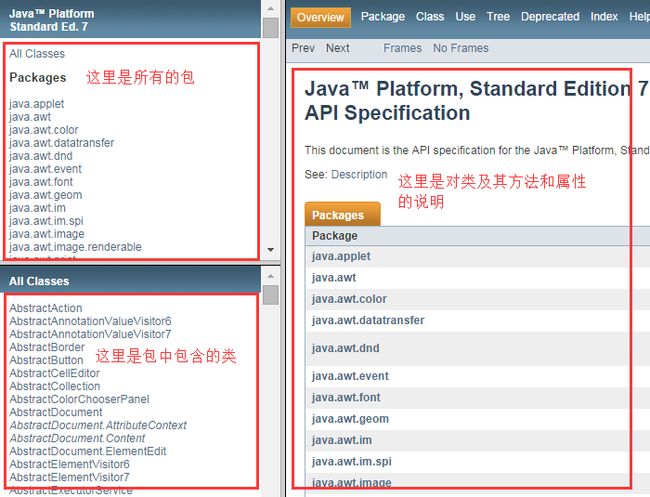Open java.awt in left package list

click(30, 117)
